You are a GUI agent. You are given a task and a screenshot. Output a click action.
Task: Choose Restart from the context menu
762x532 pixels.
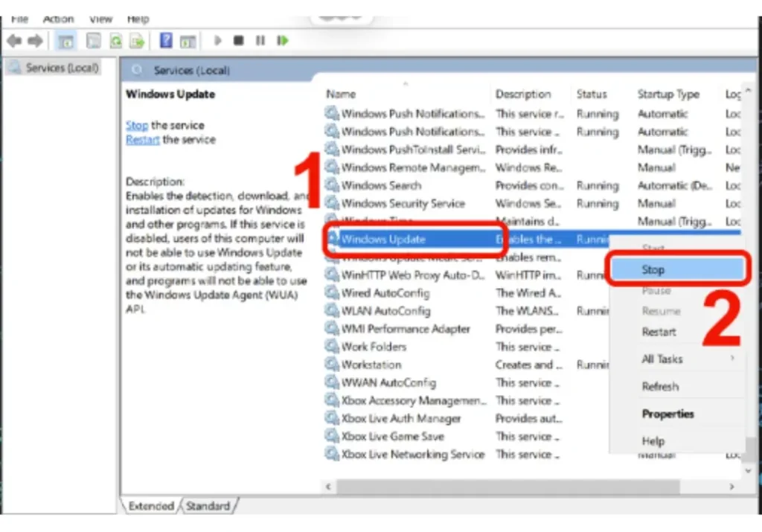pyautogui.click(x=659, y=332)
